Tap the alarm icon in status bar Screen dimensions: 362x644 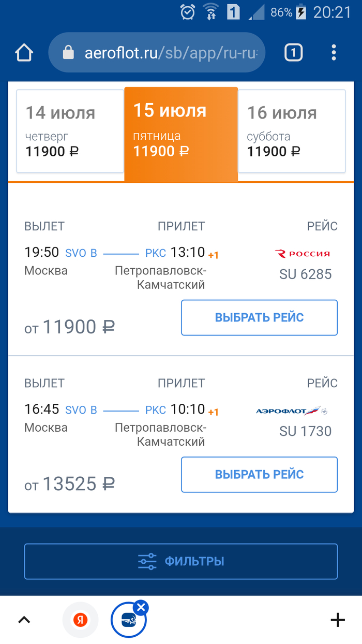click(x=187, y=12)
